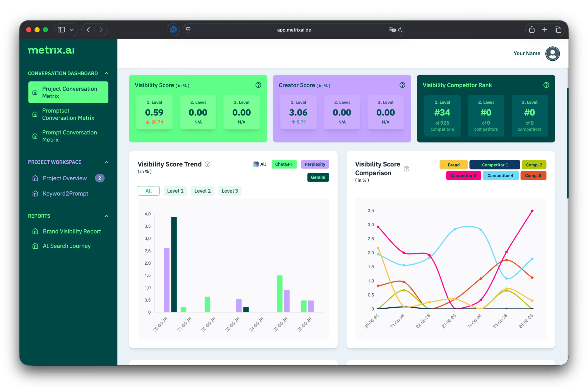
Task: Click home icon beside Brand Visibility Report
Action: [35, 231]
